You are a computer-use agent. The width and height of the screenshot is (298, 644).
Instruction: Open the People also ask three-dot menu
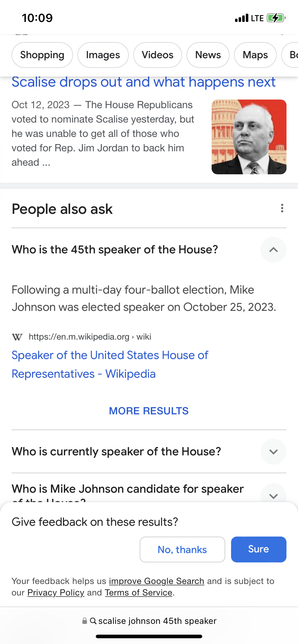pos(282,208)
